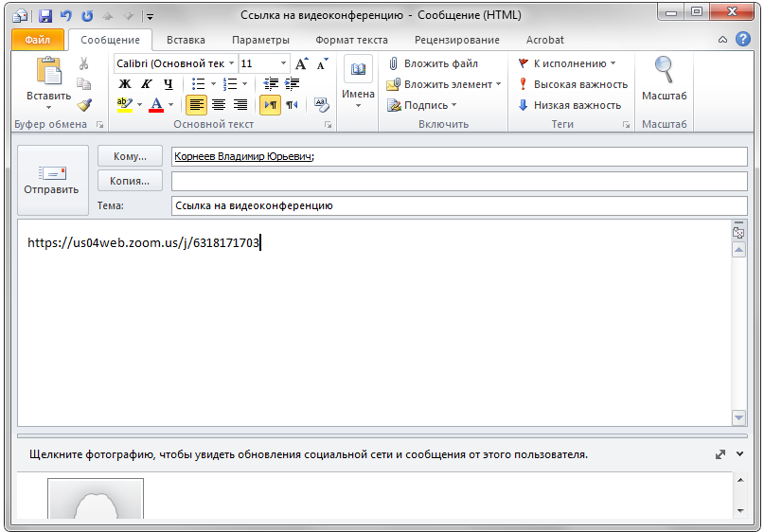Click the Grow Font icon
Viewport: 764px width, 532px height.
point(302,63)
